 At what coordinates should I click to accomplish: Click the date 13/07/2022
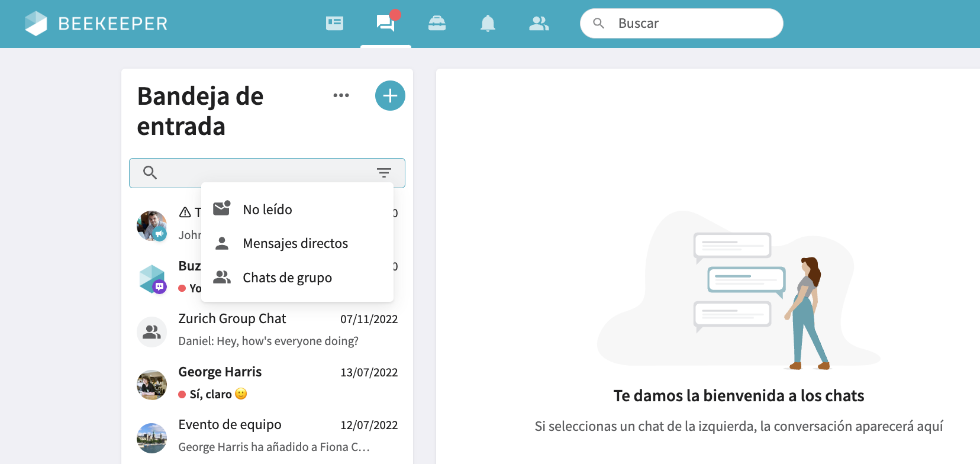369,372
